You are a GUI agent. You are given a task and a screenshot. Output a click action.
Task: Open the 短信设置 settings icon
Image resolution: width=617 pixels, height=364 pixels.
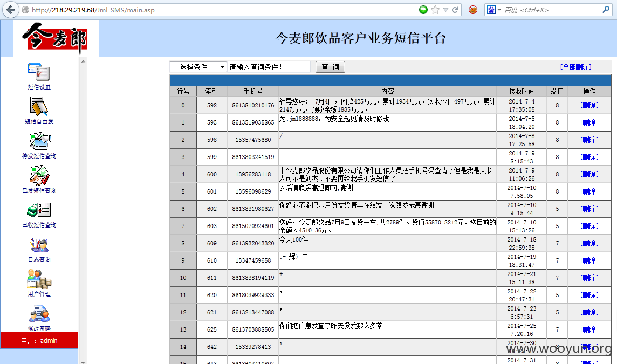pos(39,72)
